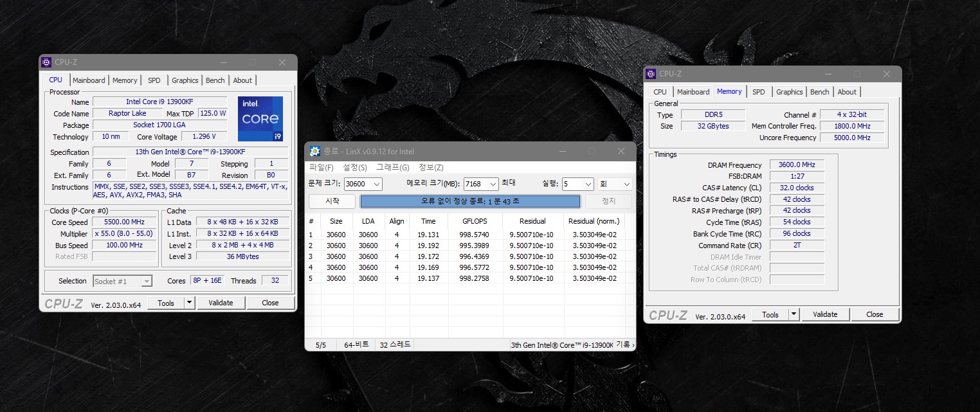Click the 32 스레드 status bar entry
The width and height of the screenshot is (980, 412).
click(396, 345)
